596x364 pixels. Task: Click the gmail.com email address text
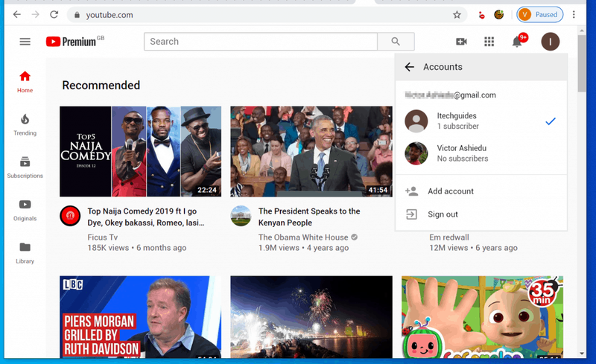[451, 95]
